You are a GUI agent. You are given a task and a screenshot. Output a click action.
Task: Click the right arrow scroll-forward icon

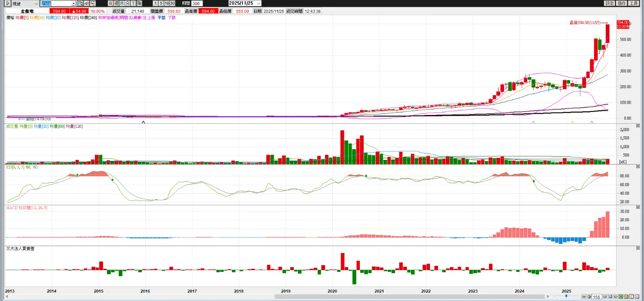point(616,296)
